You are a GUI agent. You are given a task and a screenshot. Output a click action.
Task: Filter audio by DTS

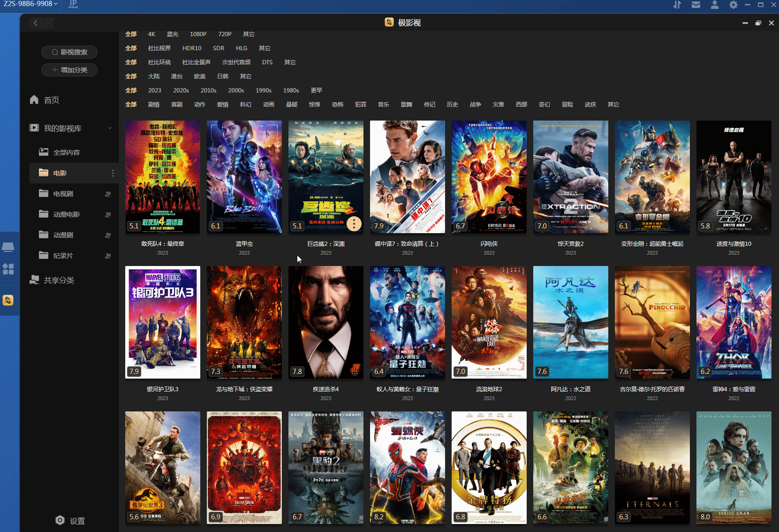pyautogui.click(x=267, y=62)
